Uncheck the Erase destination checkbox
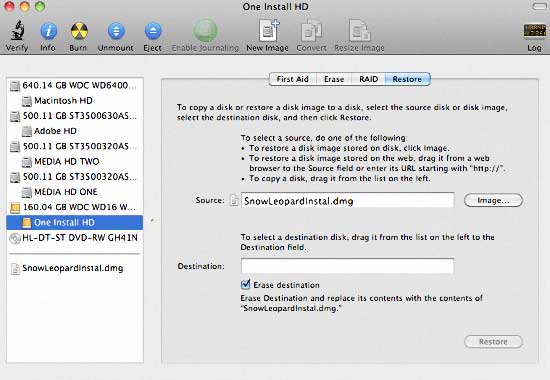Screen dimensions: 550x380 246,284
